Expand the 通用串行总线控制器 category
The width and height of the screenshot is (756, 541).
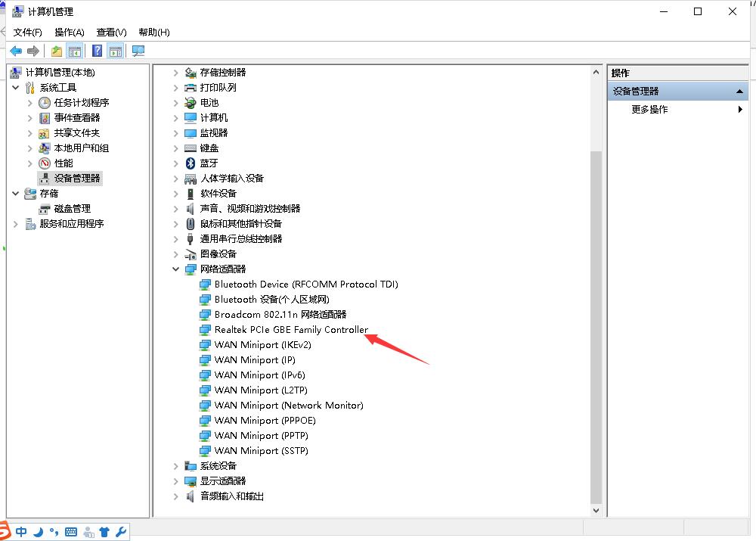point(175,239)
